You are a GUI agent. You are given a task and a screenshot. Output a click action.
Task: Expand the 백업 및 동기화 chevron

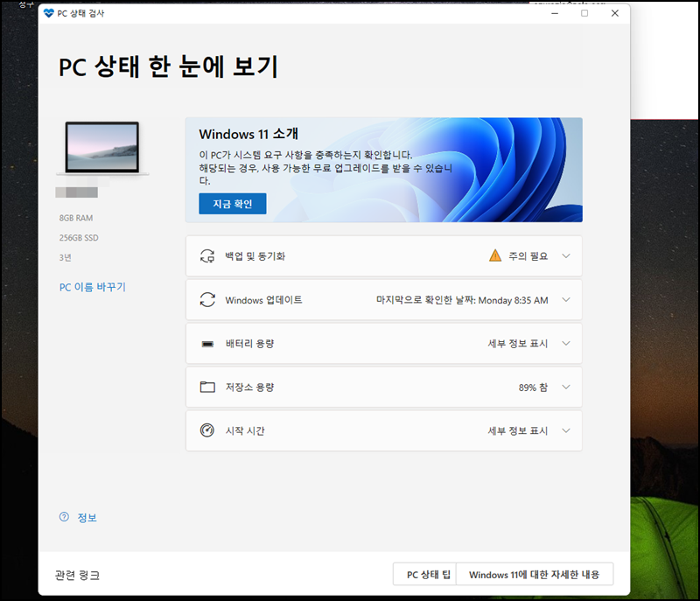tap(566, 256)
